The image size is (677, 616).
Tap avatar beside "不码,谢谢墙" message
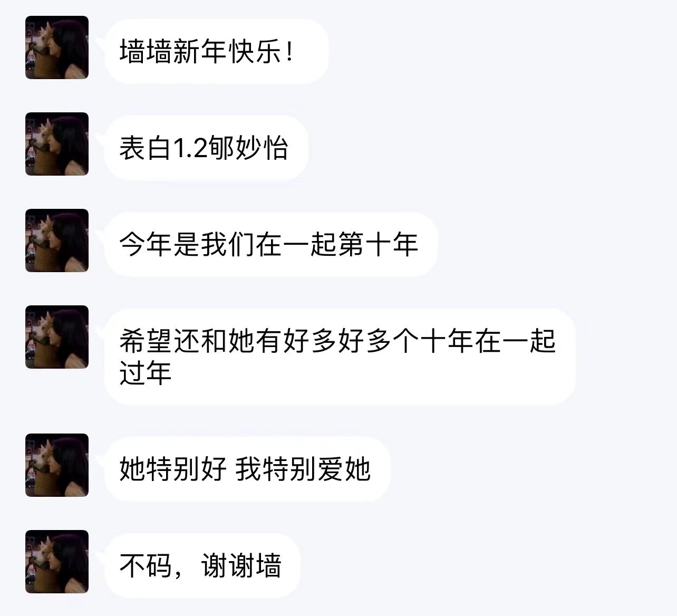coord(57,562)
